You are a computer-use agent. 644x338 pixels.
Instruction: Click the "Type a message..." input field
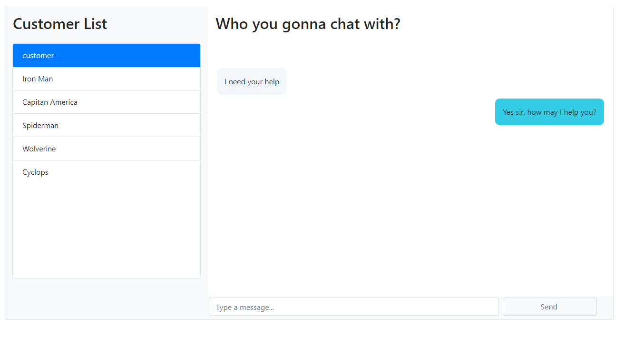[x=354, y=307]
